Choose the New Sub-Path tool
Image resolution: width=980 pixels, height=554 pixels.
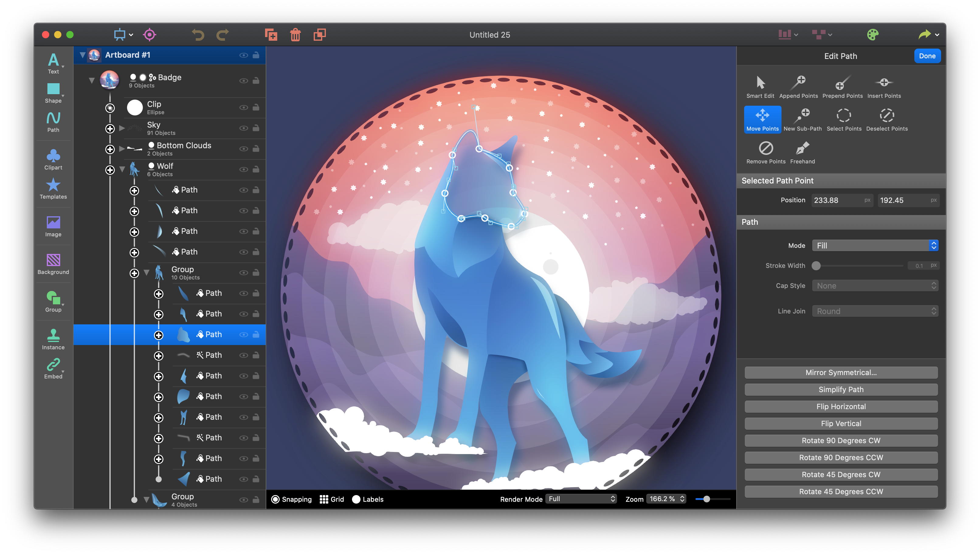pos(802,119)
